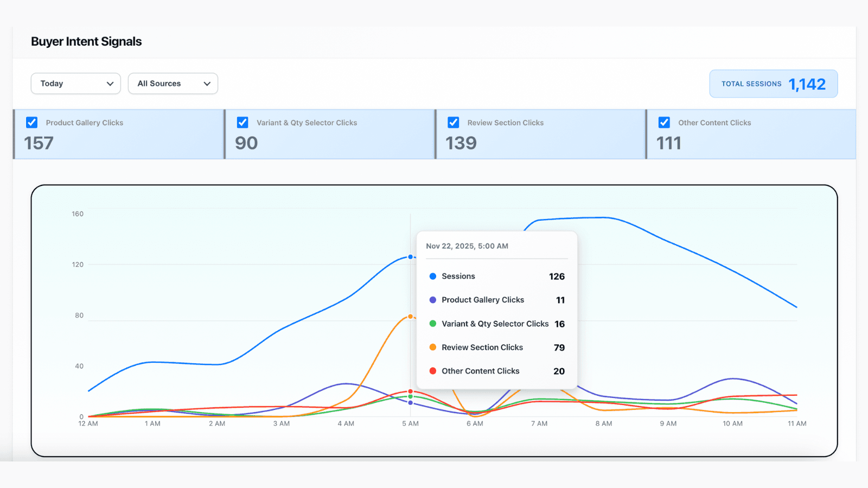Click the chevron on the Today dropdown
868x488 pixels.
pyautogui.click(x=111, y=84)
